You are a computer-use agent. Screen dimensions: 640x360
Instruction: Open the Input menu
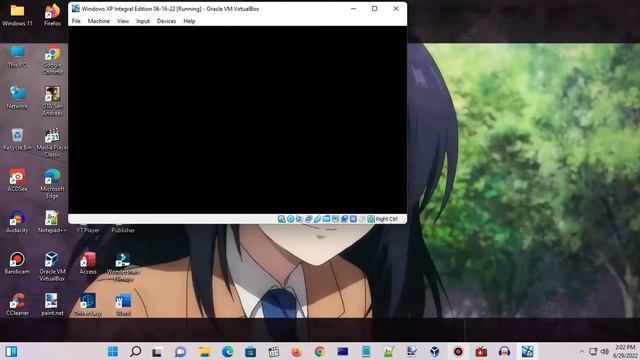point(143,21)
